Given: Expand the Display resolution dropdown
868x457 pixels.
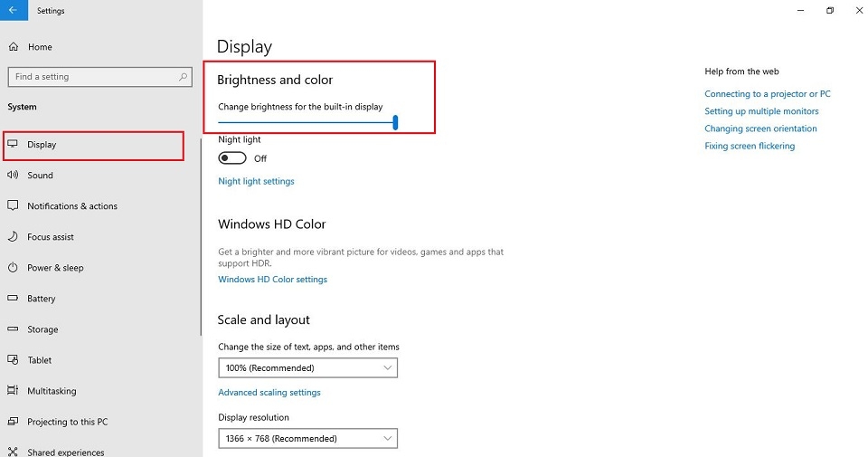Looking at the screenshot, I should click(x=307, y=439).
